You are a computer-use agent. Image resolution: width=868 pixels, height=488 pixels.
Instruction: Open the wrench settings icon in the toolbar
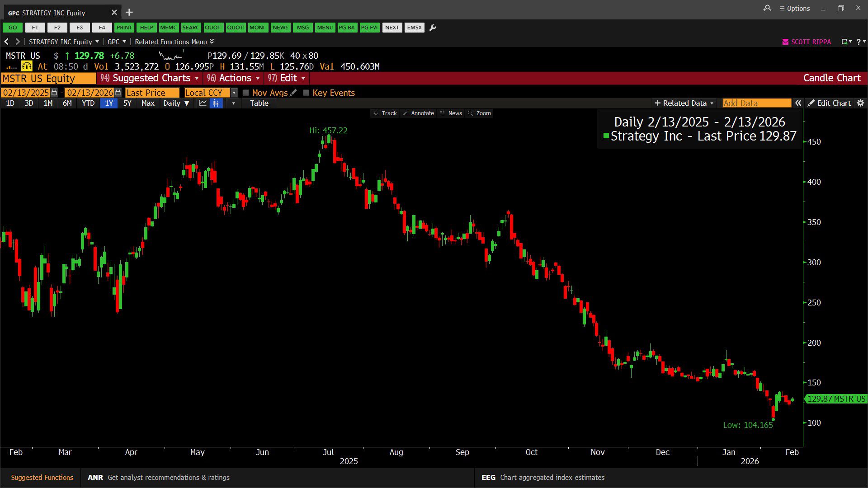433,28
